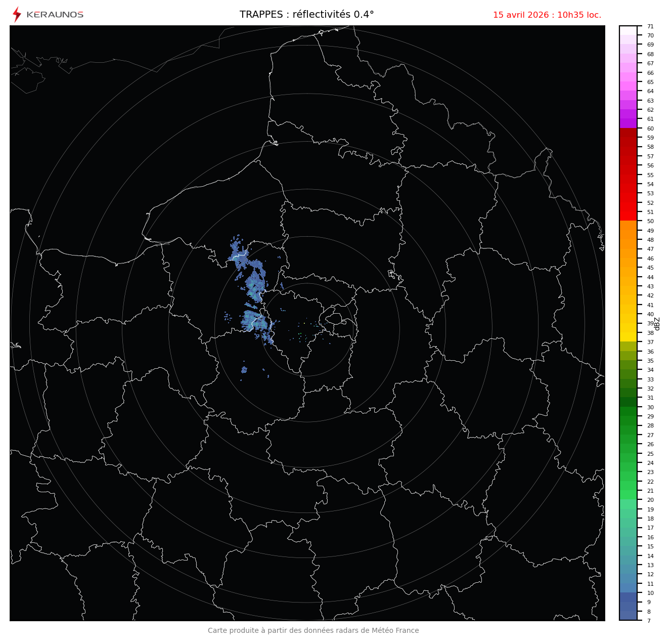The height and width of the screenshot is (644, 671).
Task: Click the dBZ axis label on colorbar
Action: click(657, 324)
